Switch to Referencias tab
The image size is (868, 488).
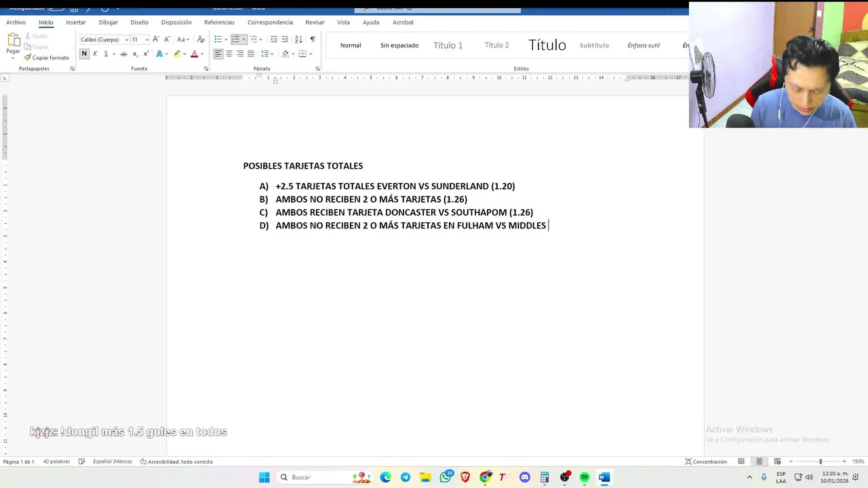tap(219, 22)
